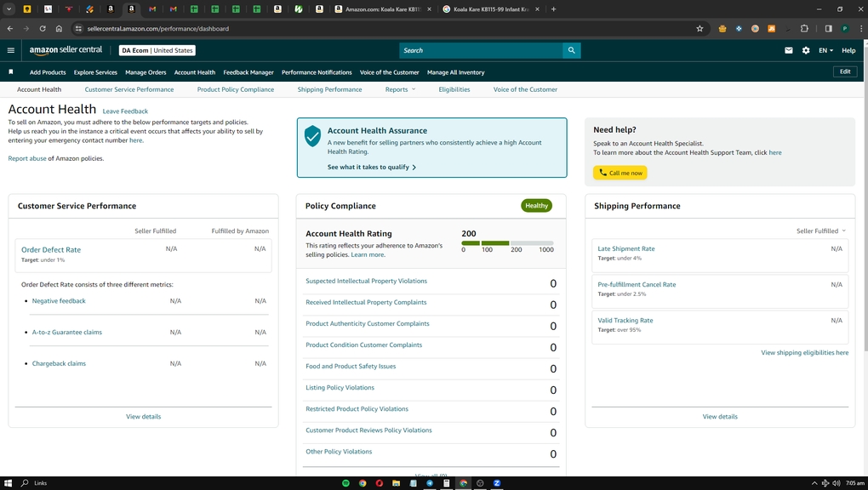Screen dimensions: 868x490
Task: Open the Chrome profile avatar
Action: pos(845,28)
